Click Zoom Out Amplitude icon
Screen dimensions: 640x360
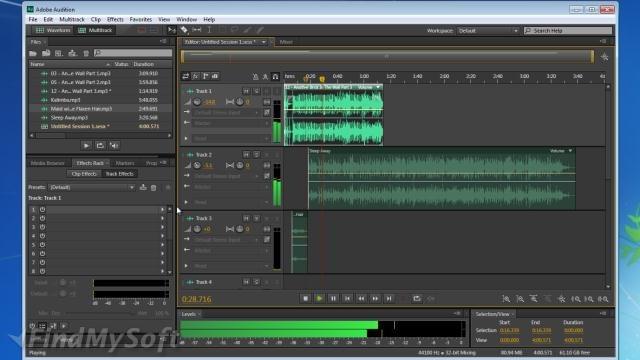pos(520,299)
